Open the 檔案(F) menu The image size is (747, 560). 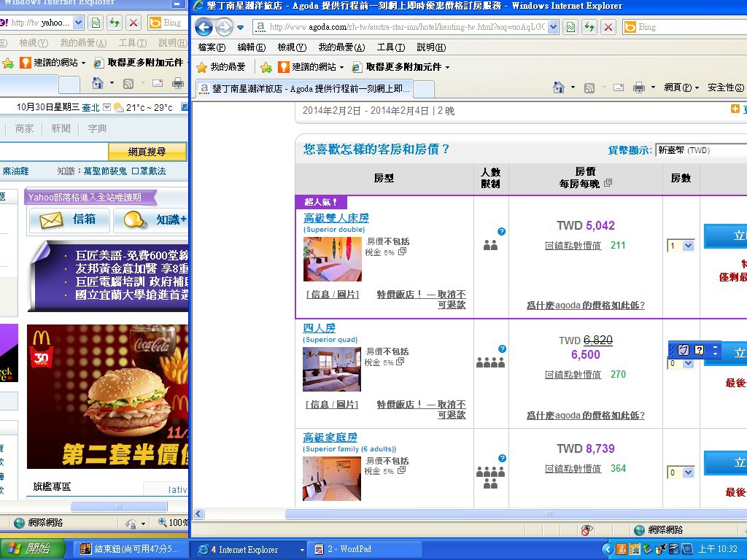click(212, 47)
